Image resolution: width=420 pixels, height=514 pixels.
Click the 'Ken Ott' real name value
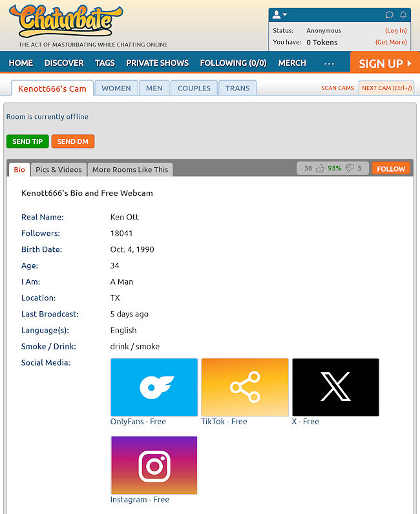click(125, 217)
